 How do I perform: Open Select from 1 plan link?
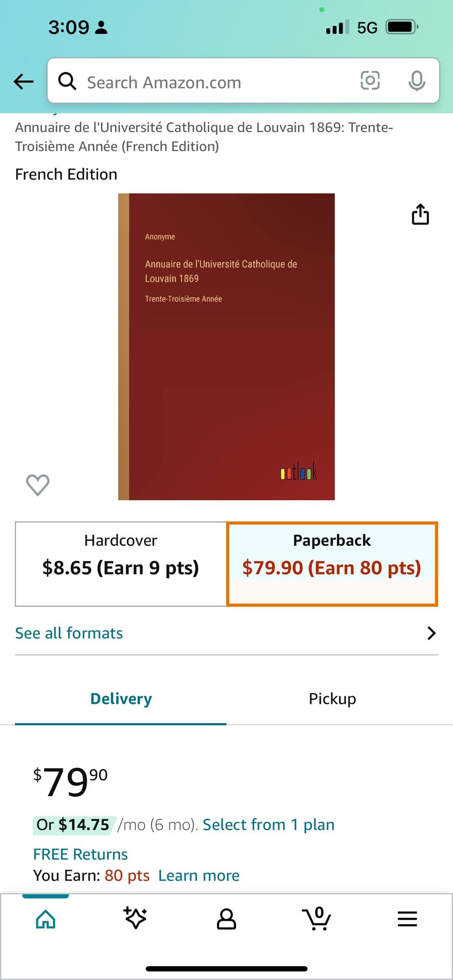coord(269,824)
